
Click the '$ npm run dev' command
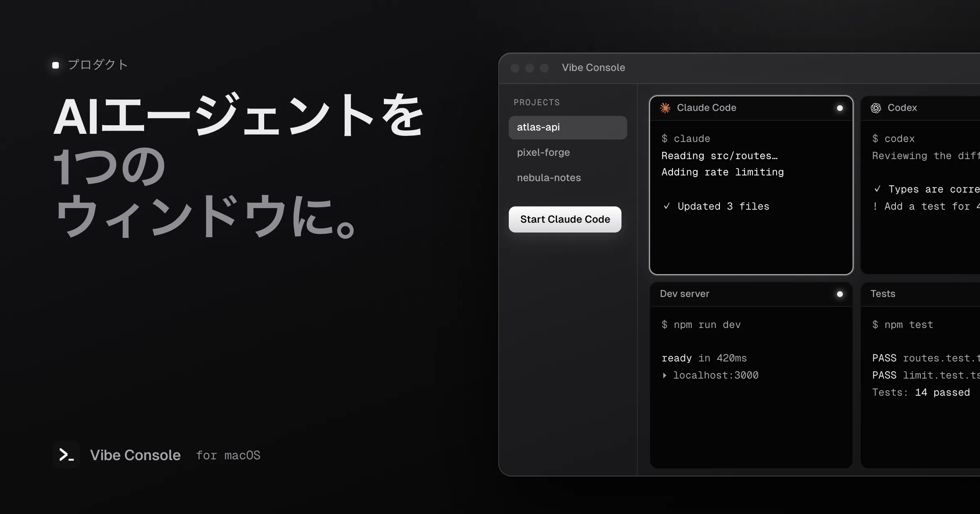click(x=701, y=325)
